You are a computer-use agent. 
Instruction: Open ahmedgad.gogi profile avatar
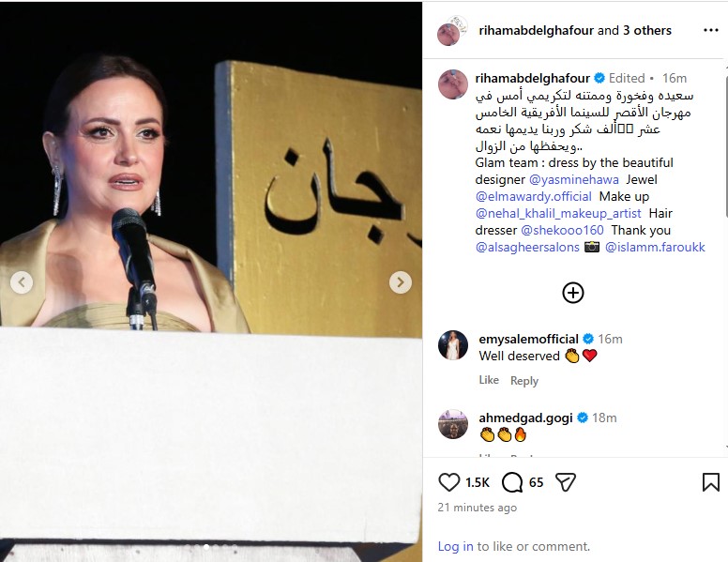click(453, 423)
